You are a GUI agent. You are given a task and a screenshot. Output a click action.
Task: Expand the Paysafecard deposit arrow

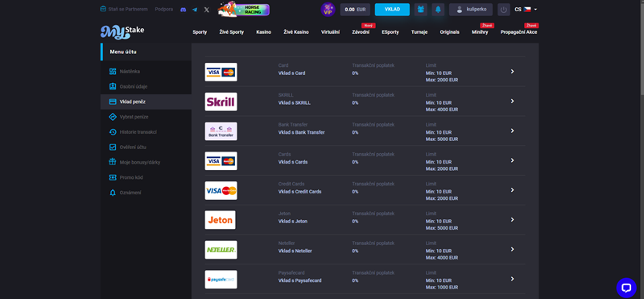pos(512,279)
